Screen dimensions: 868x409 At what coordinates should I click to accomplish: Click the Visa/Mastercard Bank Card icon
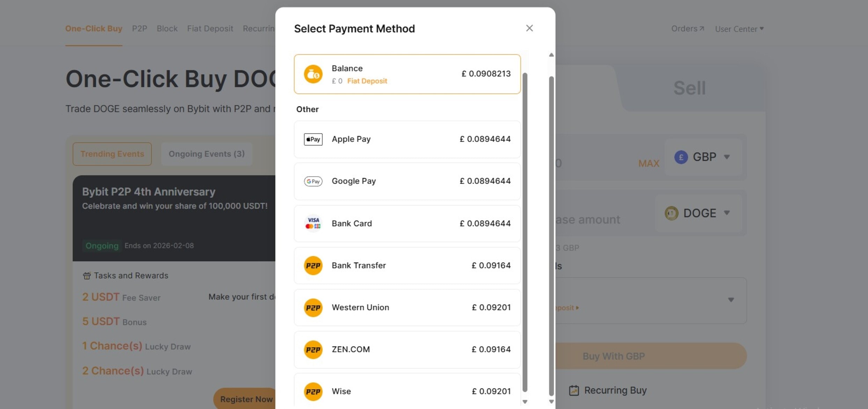coord(313,223)
